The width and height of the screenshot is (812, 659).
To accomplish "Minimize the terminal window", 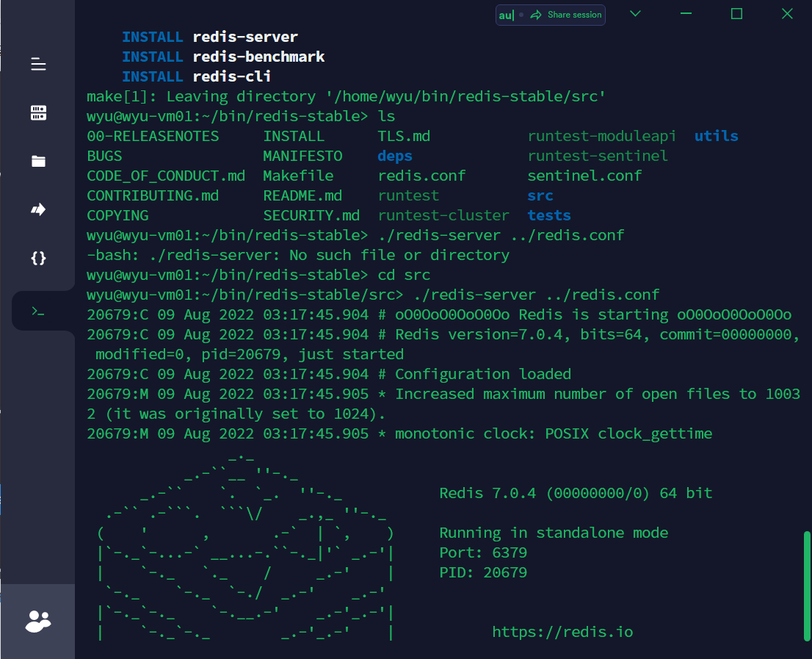I will (x=686, y=14).
